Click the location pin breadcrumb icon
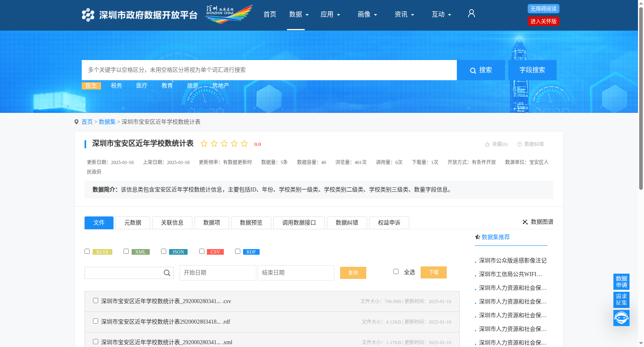644x347 pixels. tap(76, 122)
